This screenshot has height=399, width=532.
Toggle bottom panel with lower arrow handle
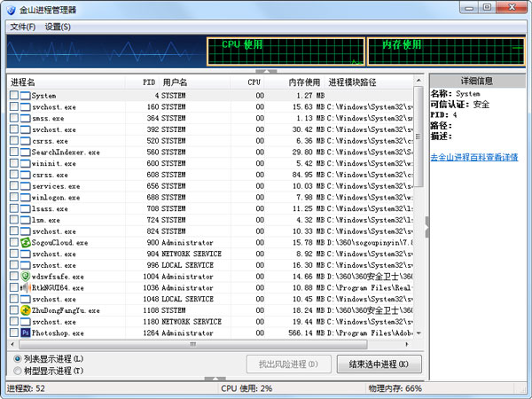click(x=215, y=379)
